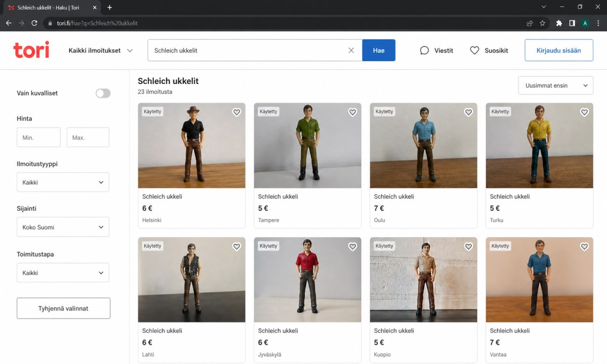Favorite the Helsinki listing heart

[x=237, y=112]
